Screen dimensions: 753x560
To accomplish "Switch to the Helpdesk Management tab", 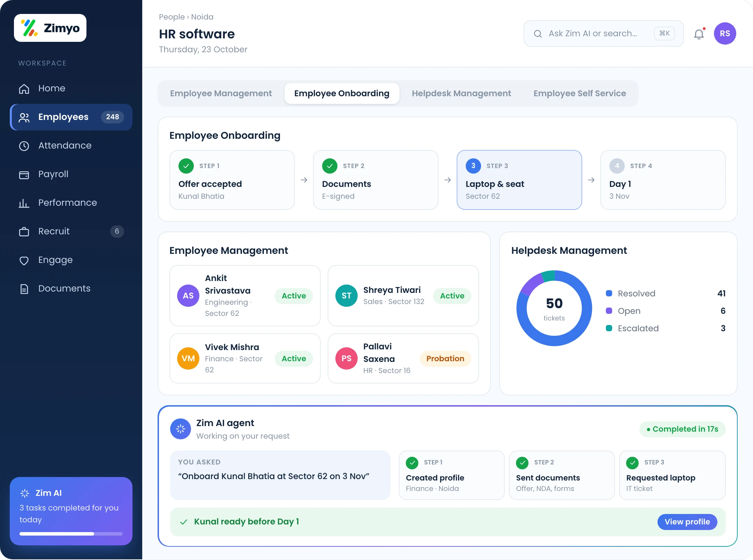I will tap(461, 93).
